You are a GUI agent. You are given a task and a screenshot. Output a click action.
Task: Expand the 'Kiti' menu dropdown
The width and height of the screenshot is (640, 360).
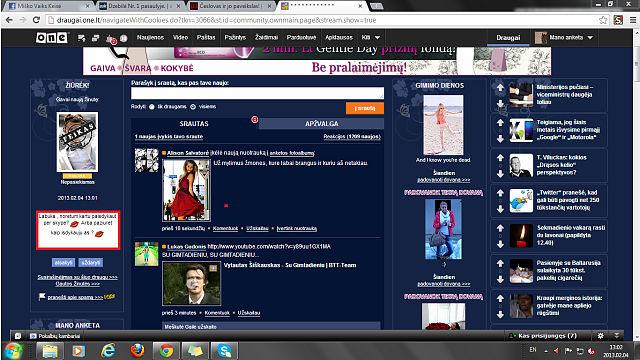(x=371, y=38)
